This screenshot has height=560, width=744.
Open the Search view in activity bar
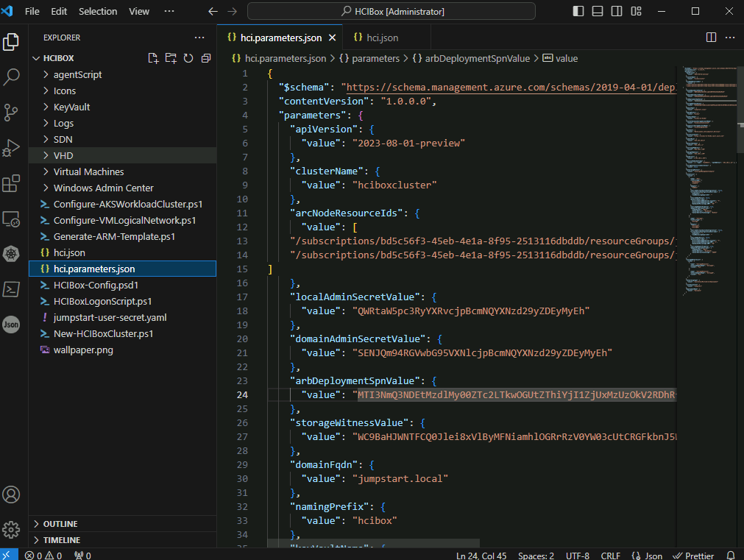click(x=11, y=77)
